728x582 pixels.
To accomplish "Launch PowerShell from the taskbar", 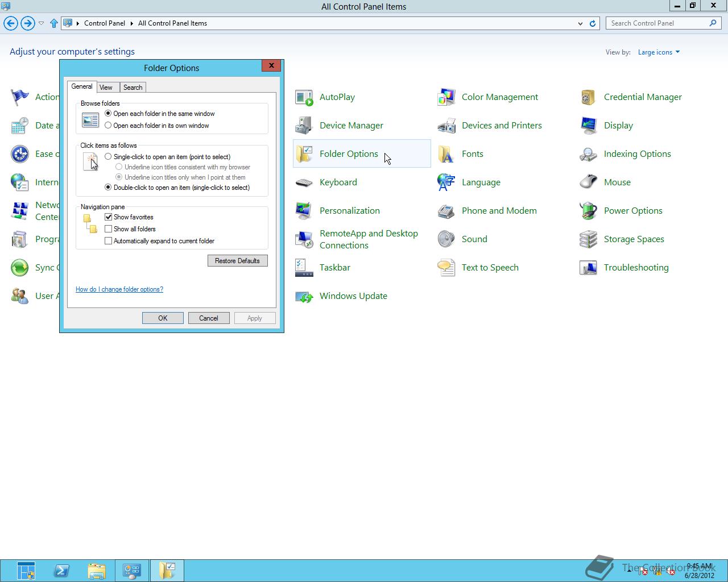I will [61, 571].
